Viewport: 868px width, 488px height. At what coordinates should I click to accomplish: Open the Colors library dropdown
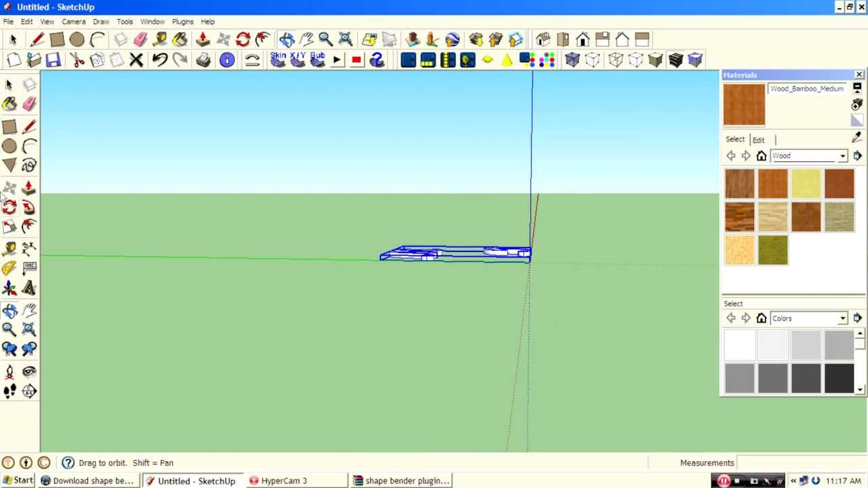click(x=842, y=319)
